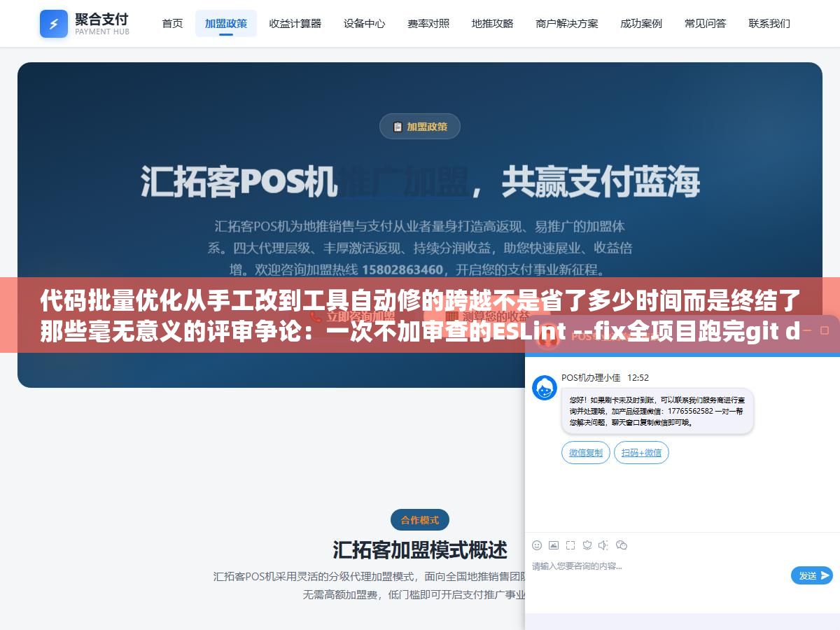Viewport: 840px width, 630px height.
Task: Click the hotline number 15802863460
Action: coord(402,269)
